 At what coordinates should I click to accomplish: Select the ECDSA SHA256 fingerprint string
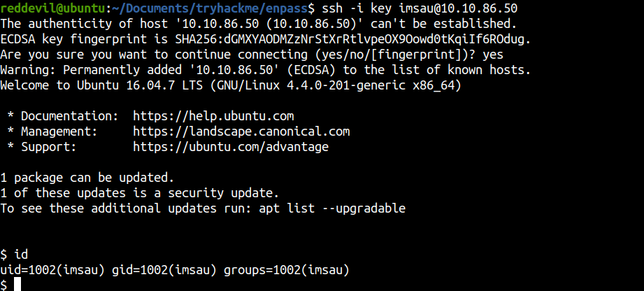[x=353, y=39]
